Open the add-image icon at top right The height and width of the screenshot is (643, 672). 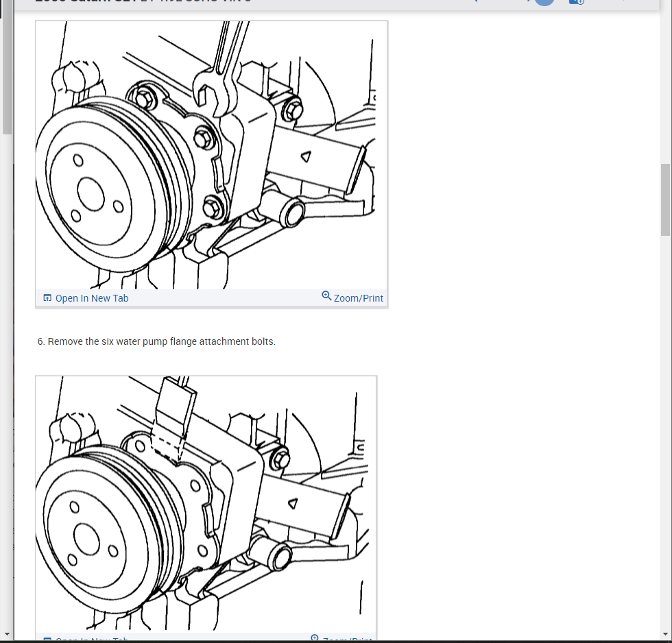point(576,2)
